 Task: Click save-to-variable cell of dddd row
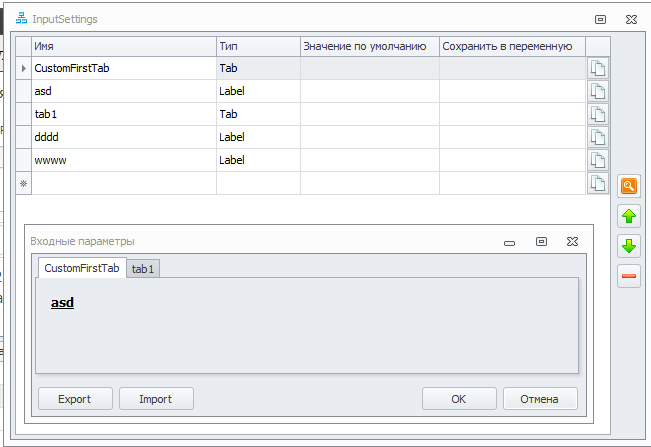(512, 137)
